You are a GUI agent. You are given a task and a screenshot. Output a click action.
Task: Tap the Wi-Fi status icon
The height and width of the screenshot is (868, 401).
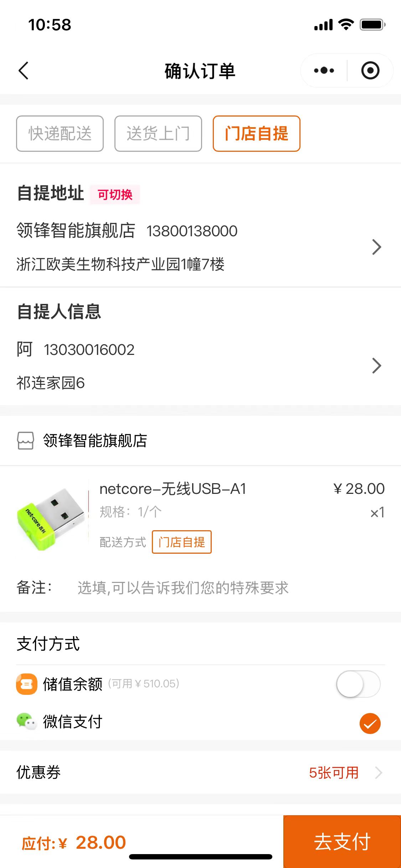coord(345,25)
